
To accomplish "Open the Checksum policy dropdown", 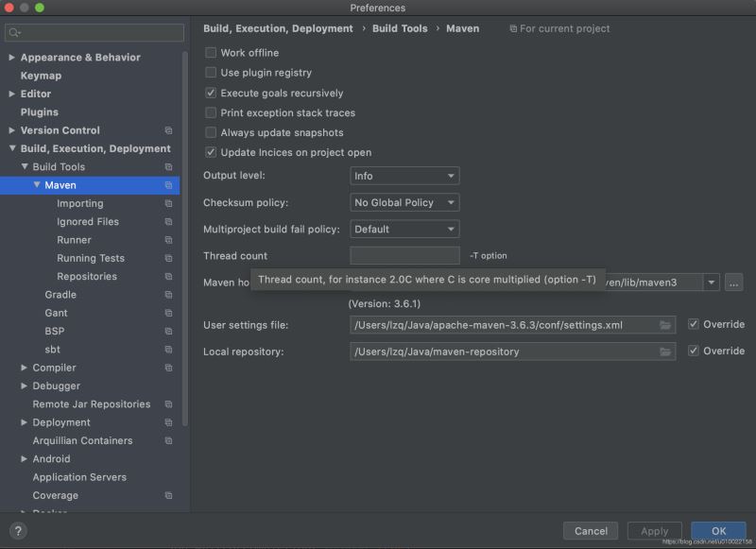I will coord(404,202).
